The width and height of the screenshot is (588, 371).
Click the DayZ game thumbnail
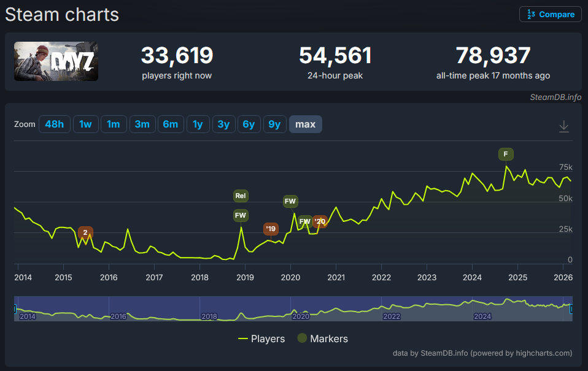[x=56, y=61]
